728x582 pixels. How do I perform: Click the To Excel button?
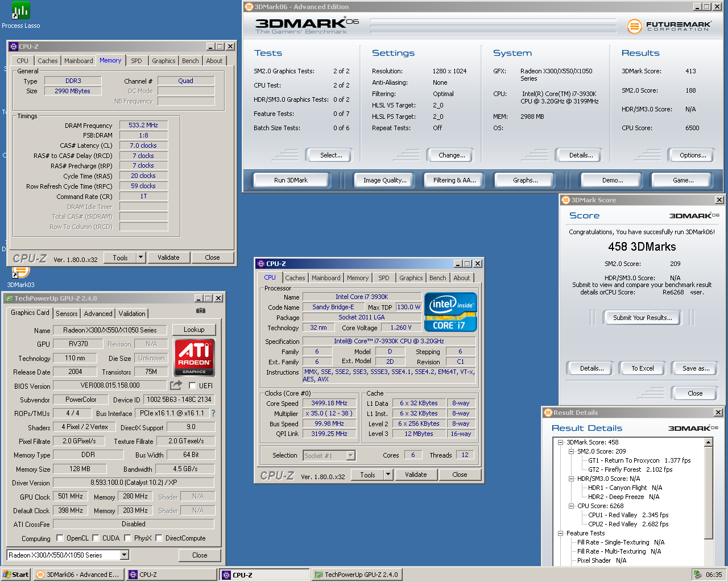(x=643, y=368)
